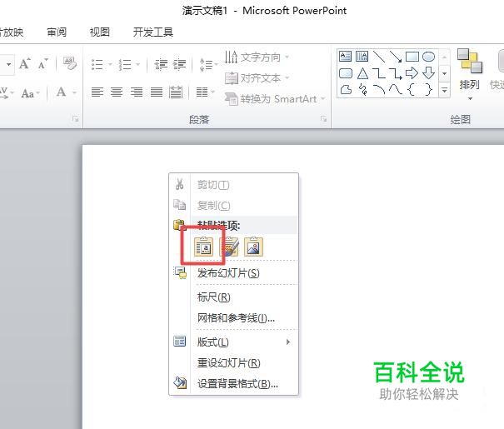Select the Rectangle shape
This screenshot has width=504, height=429.
click(x=412, y=57)
